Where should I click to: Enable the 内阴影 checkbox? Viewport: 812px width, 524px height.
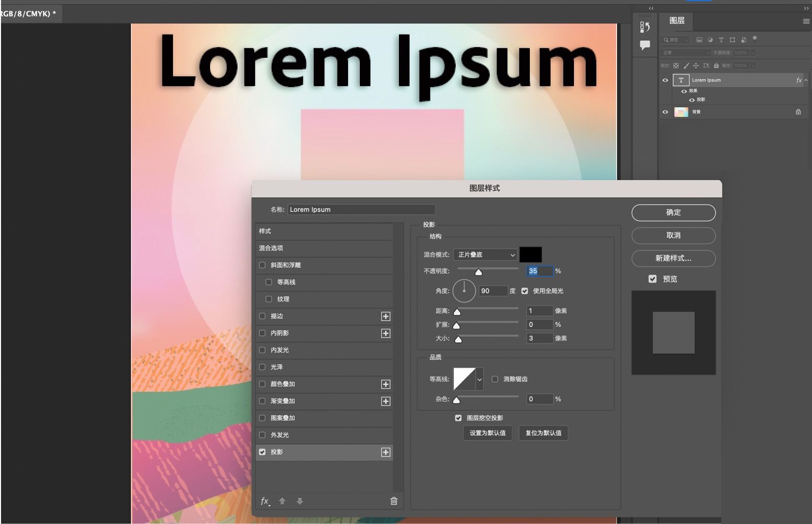pos(262,333)
